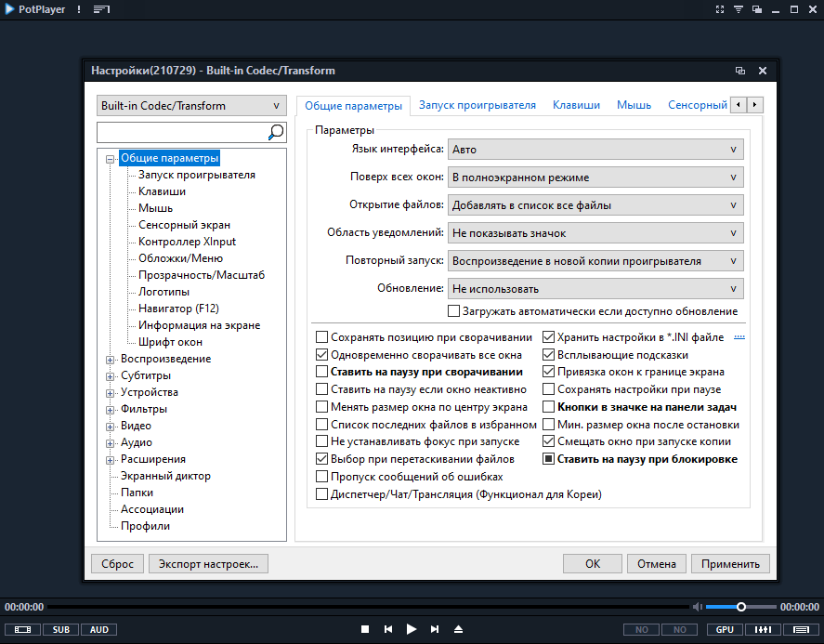824x644 pixels.
Task: Collapse the Общие параметры tree node
Action: point(110,159)
